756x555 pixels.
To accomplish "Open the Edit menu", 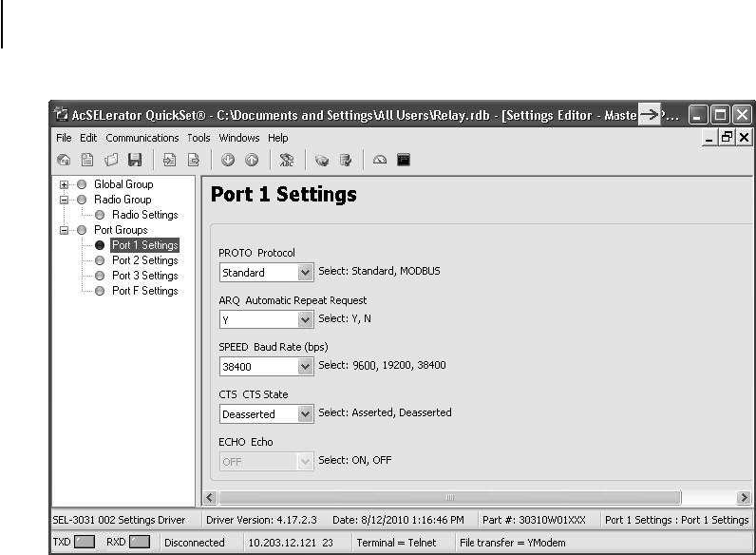I will point(88,138).
